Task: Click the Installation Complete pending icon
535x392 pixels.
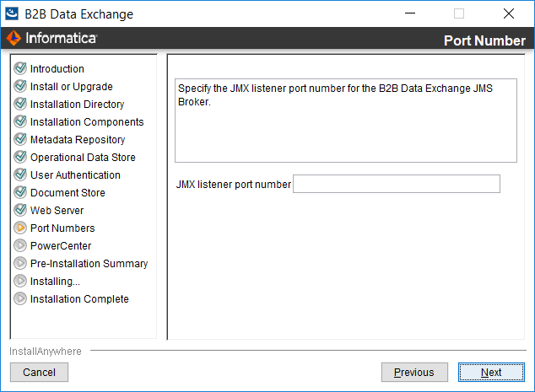Action: tap(20, 298)
